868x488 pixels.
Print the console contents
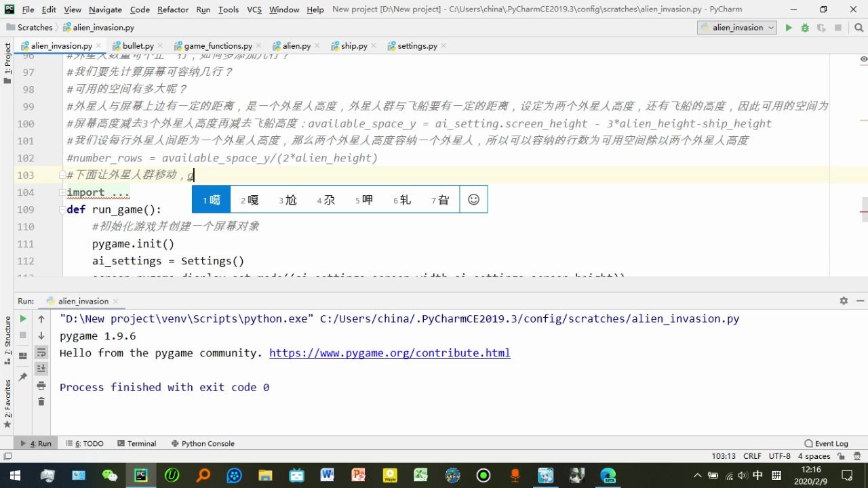[41, 386]
